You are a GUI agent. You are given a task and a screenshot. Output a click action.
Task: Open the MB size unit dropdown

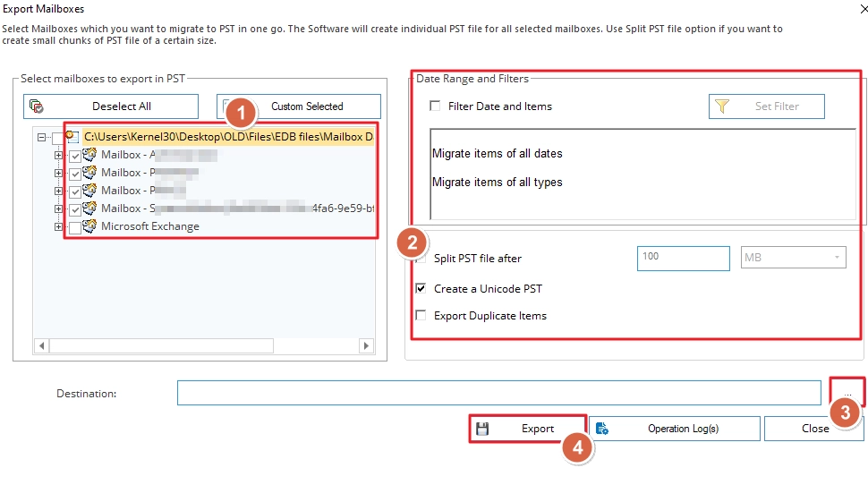793,258
